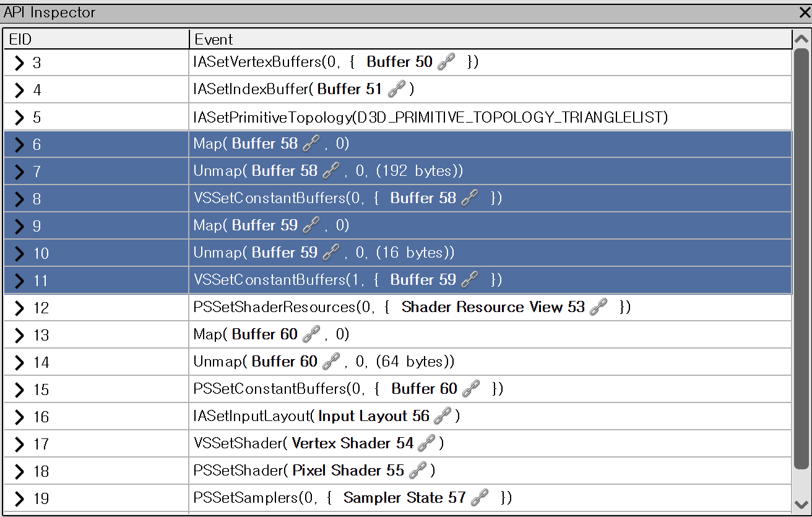This screenshot has width=812, height=517.
Task: Open link icon beside Vertex Shader 54
Action: click(426, 443)
